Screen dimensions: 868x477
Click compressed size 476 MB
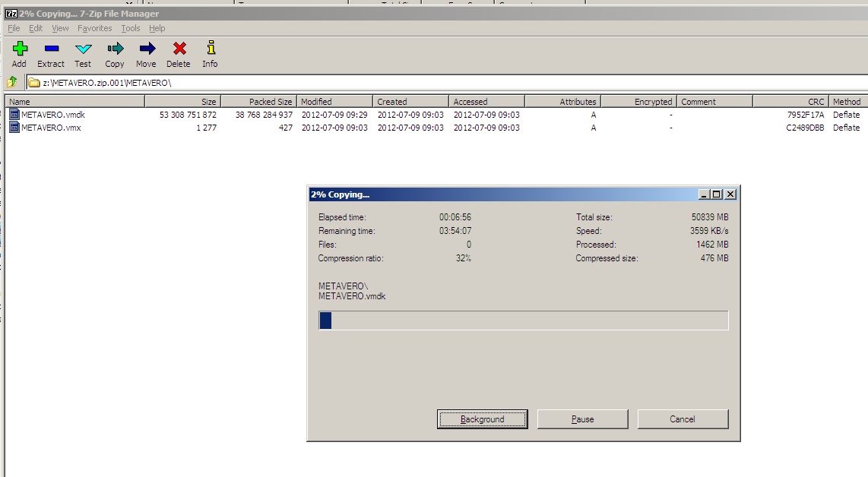(x=714, y=257)
